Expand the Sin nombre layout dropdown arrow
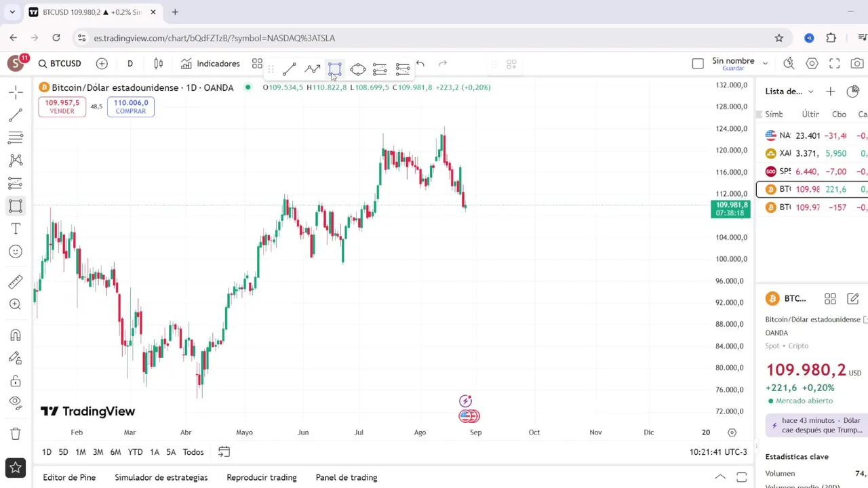Image resolution: width=868 pixels, height=488 pixels. coord(765,64)
